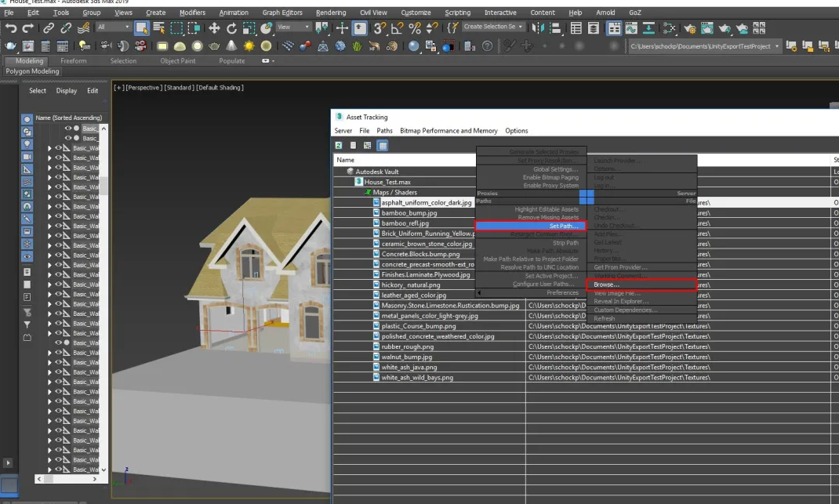
Task: Open the All selection filter dropdown
Action: [x=114, y=27]
